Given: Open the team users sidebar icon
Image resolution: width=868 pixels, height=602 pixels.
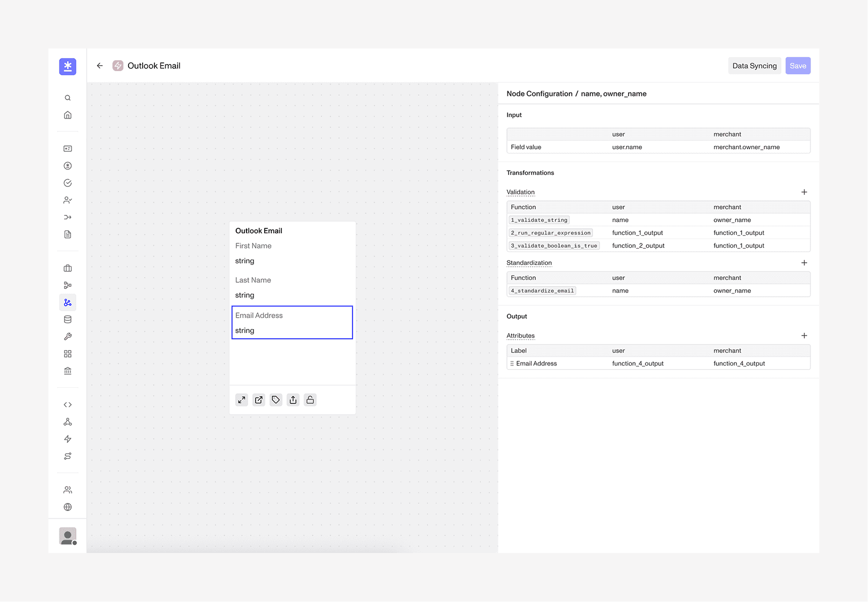Looking at the screenshot, I should coord(68,490).
